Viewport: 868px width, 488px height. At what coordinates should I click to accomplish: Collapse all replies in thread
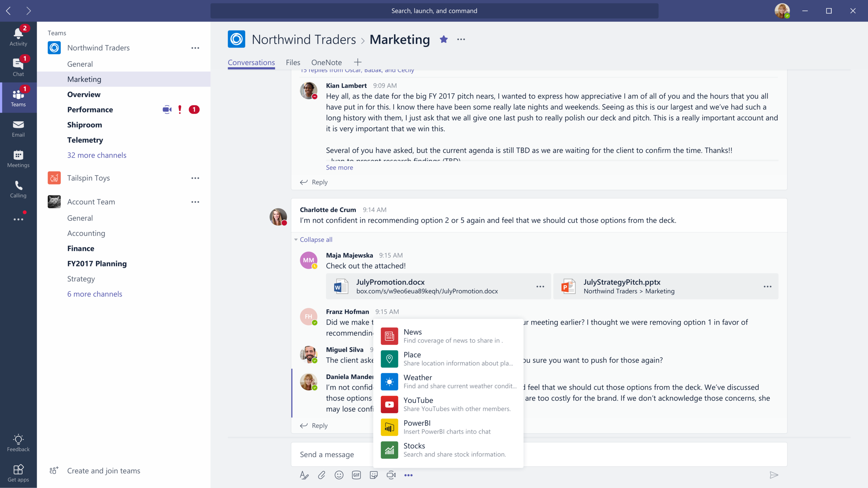tap(316, 239)
